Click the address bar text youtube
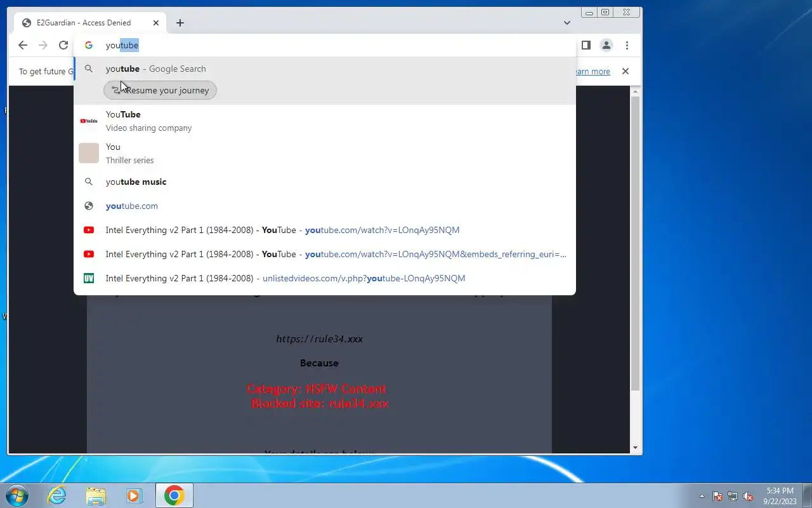 point(122,45)
